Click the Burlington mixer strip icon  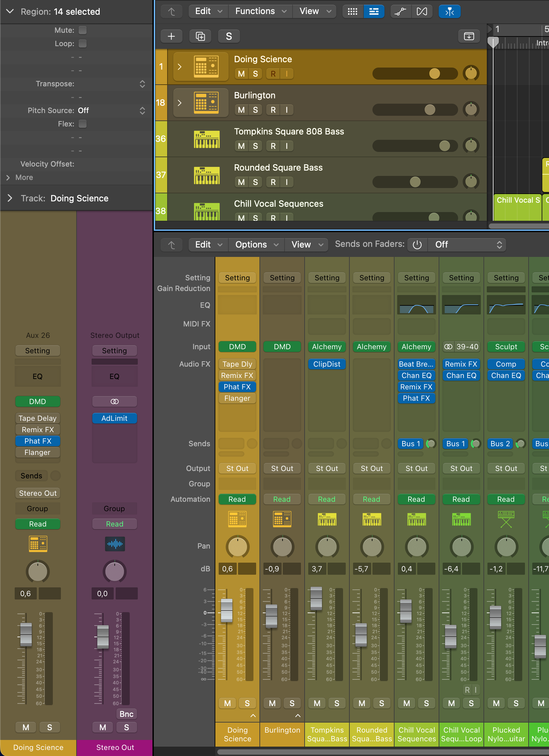pyautogui.click(x=282, y=519)
